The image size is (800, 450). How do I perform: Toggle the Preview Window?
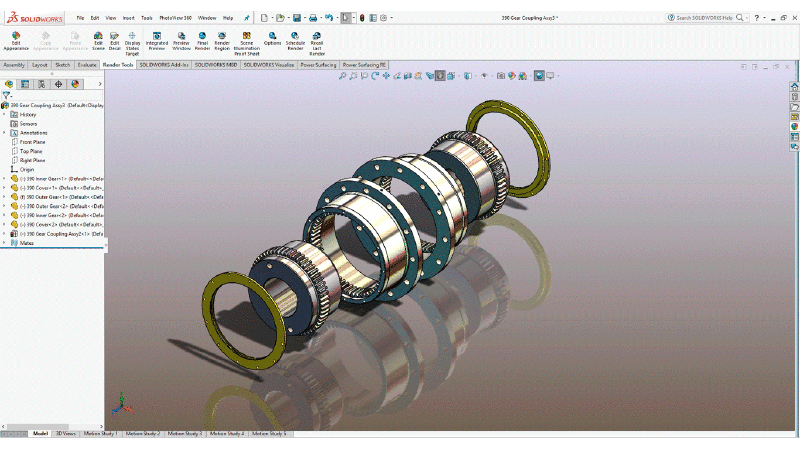point(181,41)
